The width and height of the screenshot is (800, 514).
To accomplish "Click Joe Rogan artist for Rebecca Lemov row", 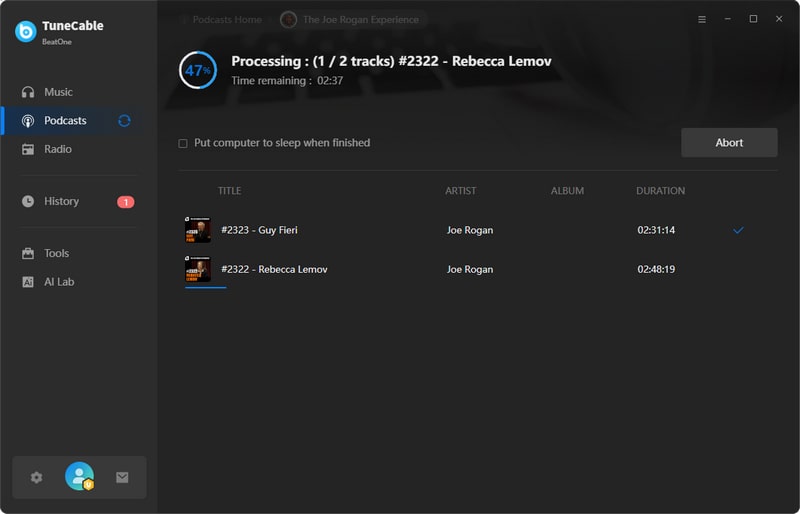I will tap(470, 270).
